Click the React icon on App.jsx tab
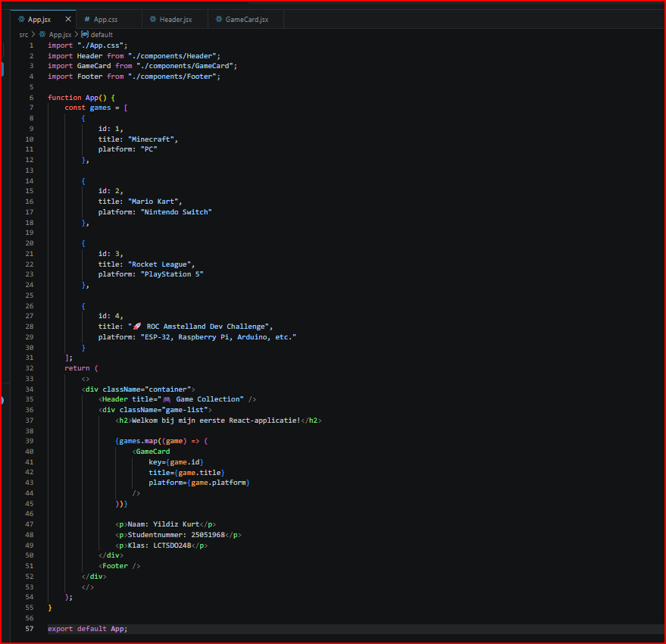 point(21,19)
